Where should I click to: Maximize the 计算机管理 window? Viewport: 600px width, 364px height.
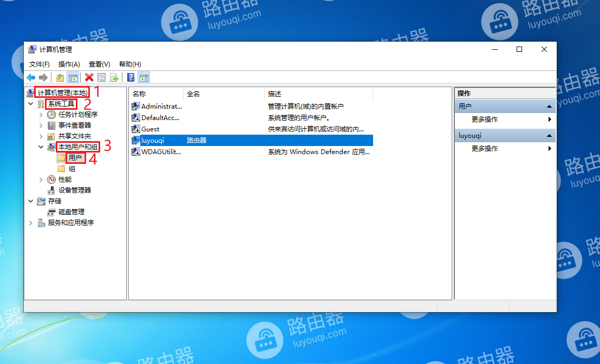click(519, 49)
